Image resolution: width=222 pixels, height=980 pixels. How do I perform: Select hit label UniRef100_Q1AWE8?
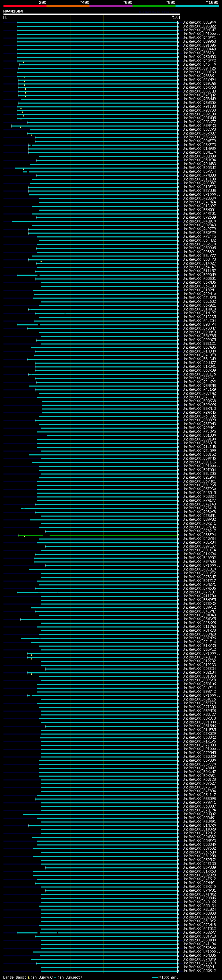pos(199,309)
